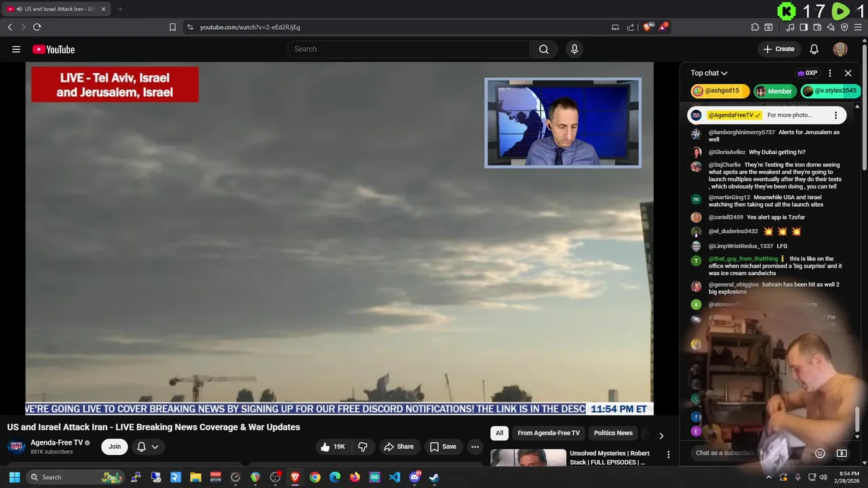Image resolution: width=868 pixels, height=488 pixels.
Task: Show hidden system tray icons chevron
Action: tap(769, 477)
